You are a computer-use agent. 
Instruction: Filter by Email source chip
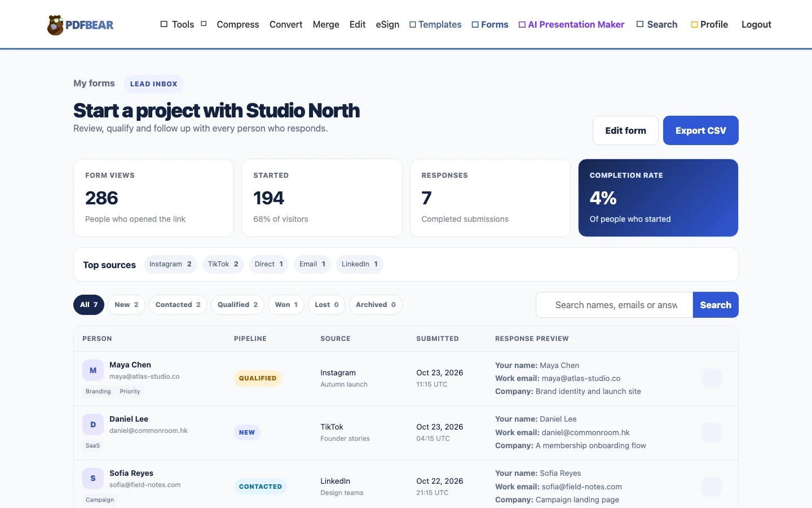tap(312, 264)
